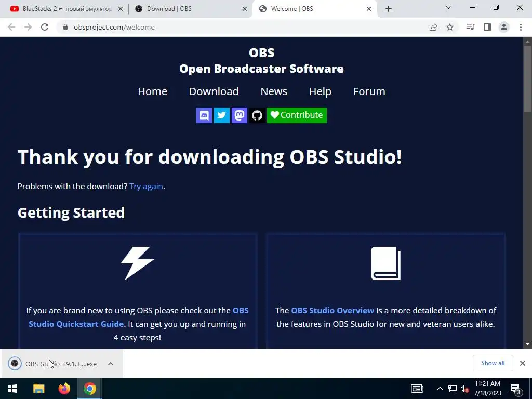This screenshot has height=399, width=532.
Task: Open the Download nav item
Action: [x=214, y=91]
